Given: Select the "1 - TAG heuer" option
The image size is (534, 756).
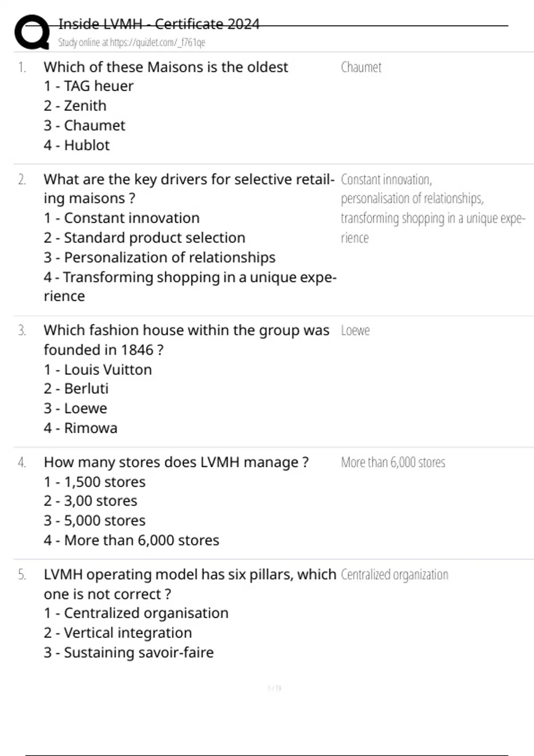Looking at the screenshot, I should 89,86.
